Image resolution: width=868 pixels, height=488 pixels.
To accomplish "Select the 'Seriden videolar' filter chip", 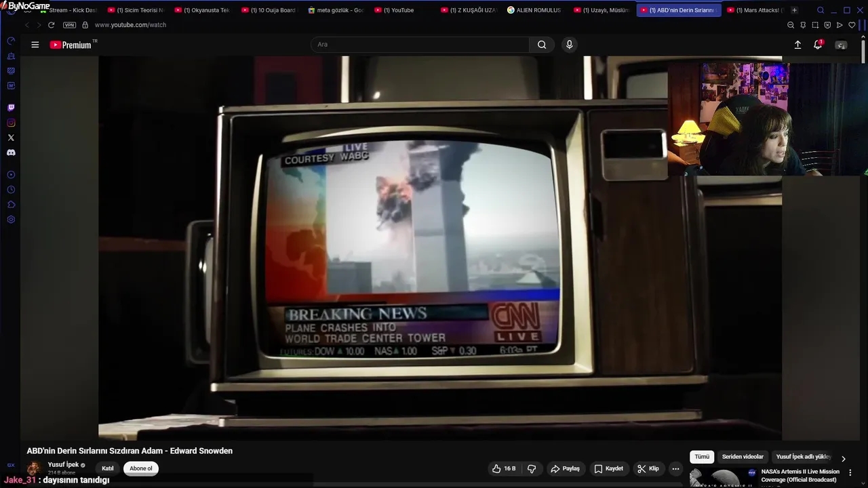I will [743, 457].
